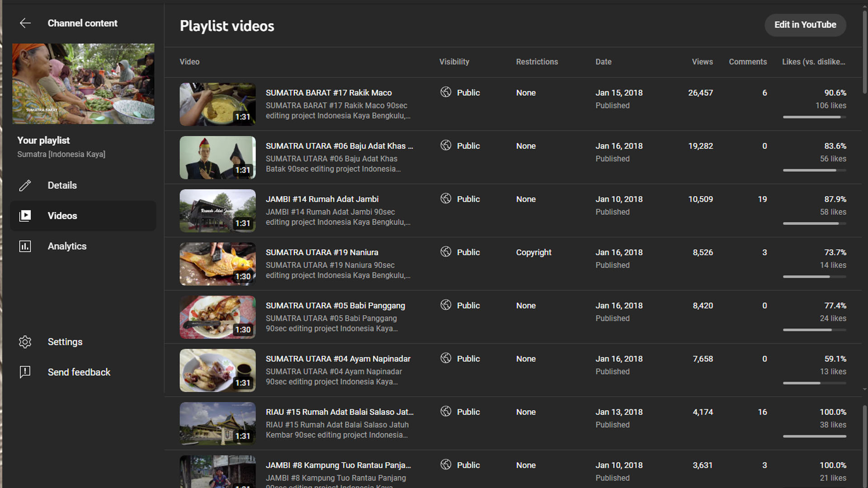
Task: Click the Send feedback exclamation icon
Action: point(25,372)
